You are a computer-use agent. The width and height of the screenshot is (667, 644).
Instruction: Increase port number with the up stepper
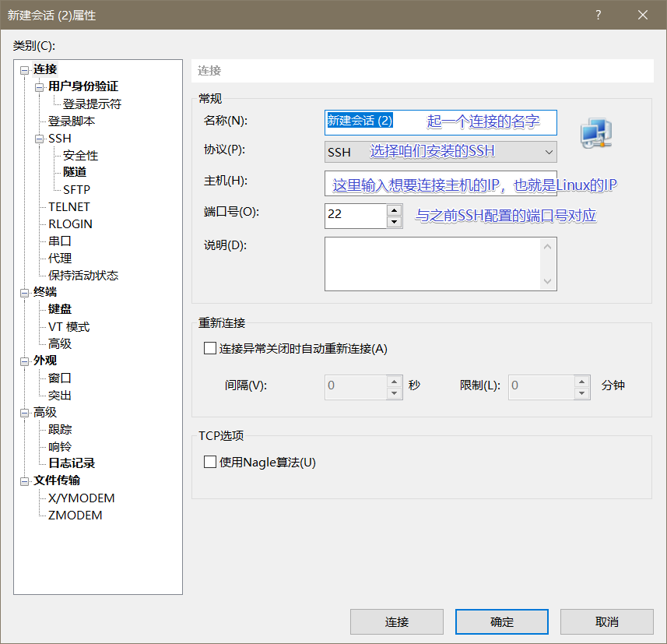click(395, 210)
